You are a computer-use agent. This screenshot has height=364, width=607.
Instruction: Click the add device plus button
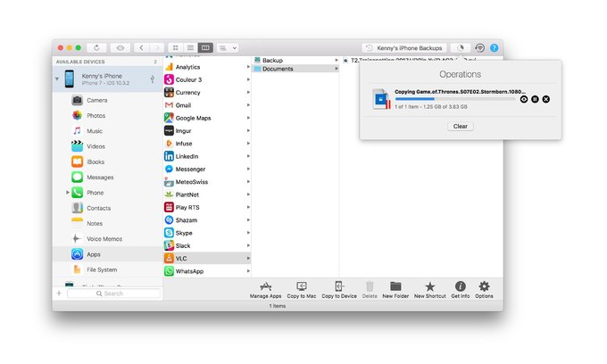(59, 294)
